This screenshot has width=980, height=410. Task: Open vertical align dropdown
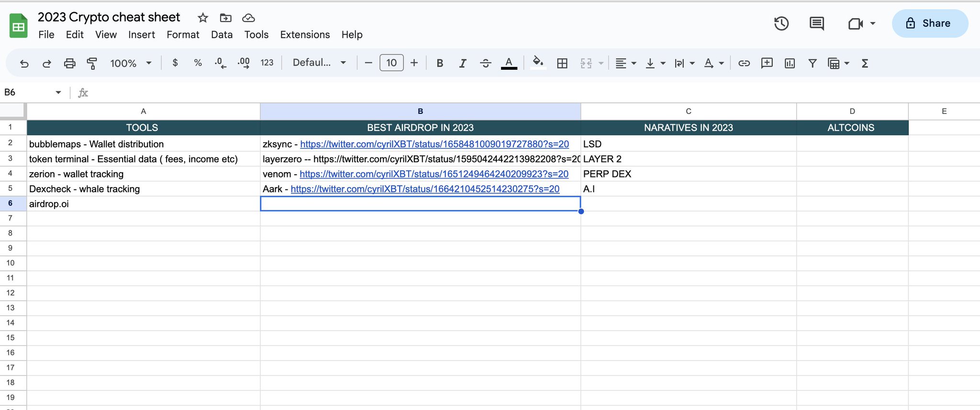pos(655,63)
